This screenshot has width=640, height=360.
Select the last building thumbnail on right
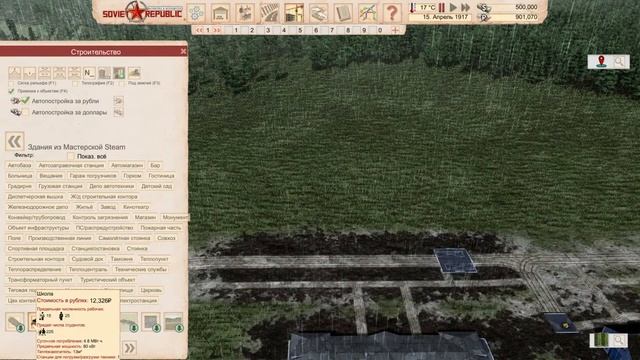click(173, 322)
